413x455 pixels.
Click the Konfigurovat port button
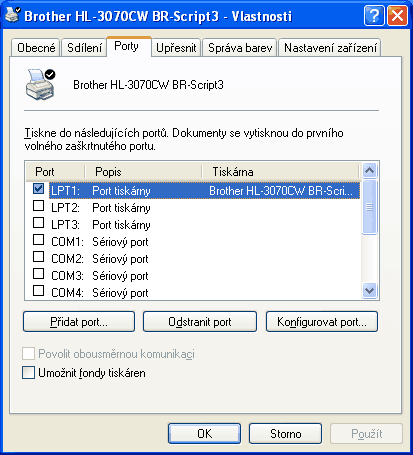tap(322, 322)
